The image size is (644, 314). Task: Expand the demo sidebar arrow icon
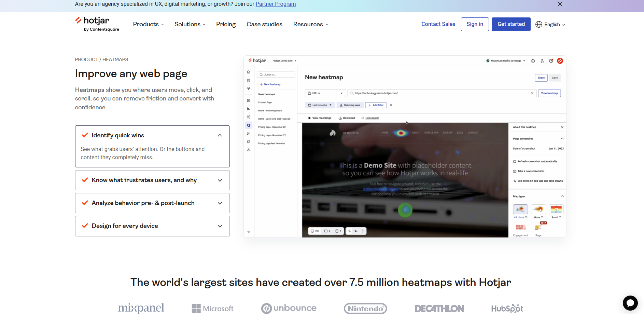(249, 232)
